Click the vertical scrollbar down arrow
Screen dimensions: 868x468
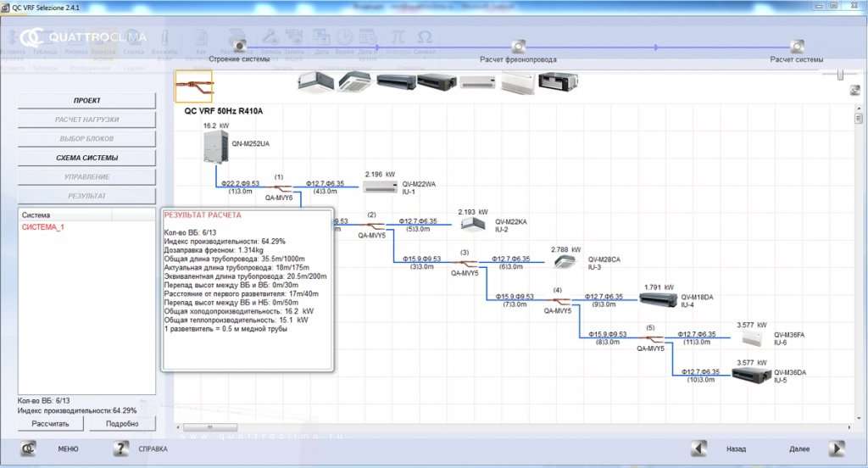click(x=859, y=418)
